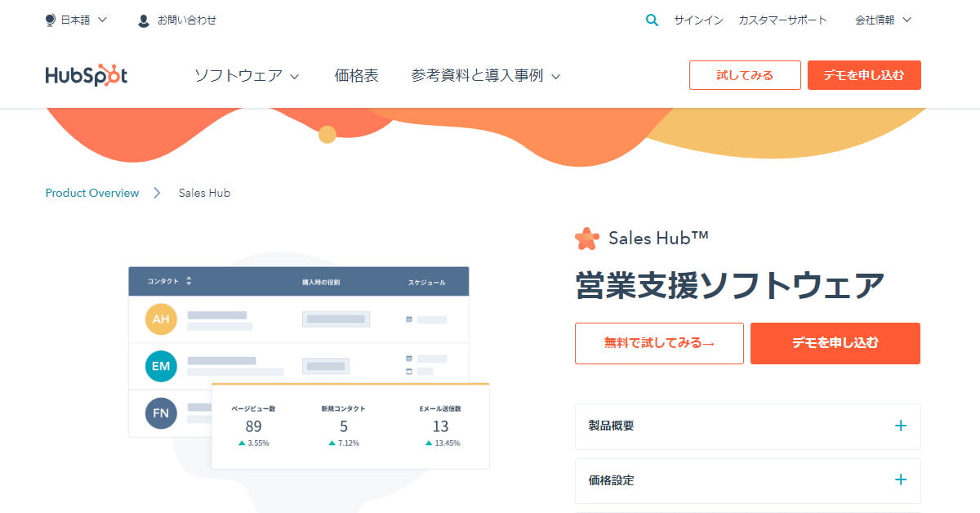This screenshot has height=513, width=980.
Task: Click the large デモを申し込む button
Action: (835, 343)
